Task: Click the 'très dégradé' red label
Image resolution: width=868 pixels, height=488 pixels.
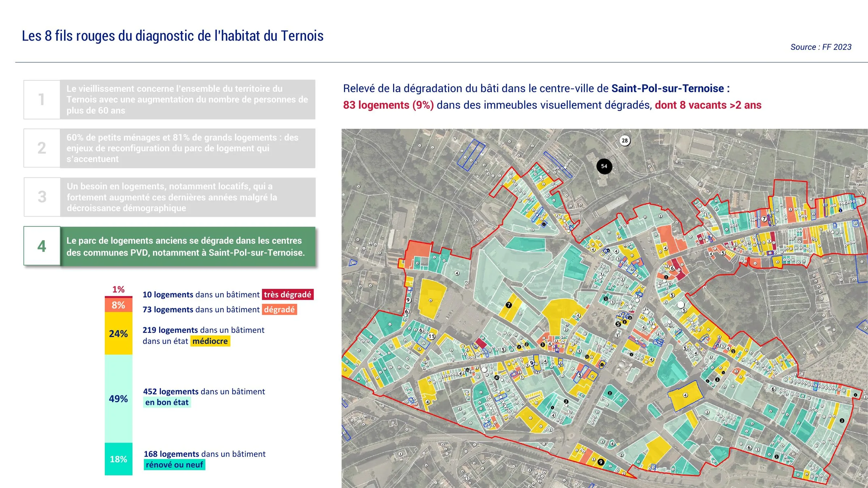Action: pyautogui.click(x=288, y=295)
